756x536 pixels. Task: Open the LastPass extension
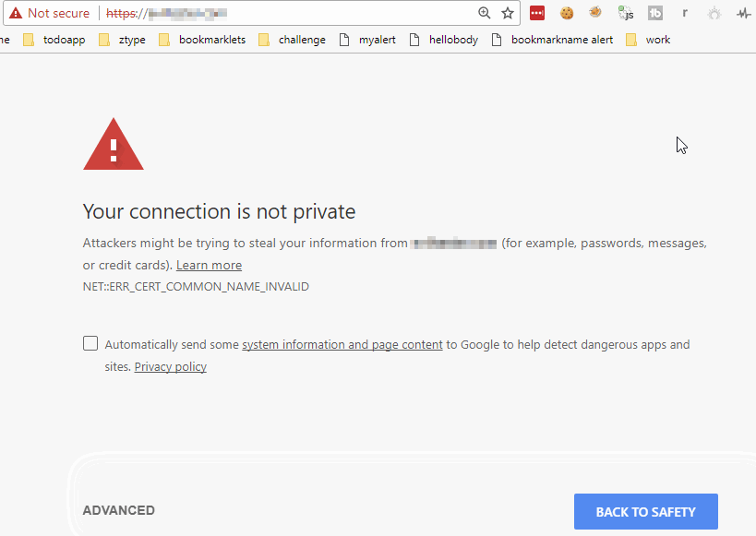click(537, 13)
